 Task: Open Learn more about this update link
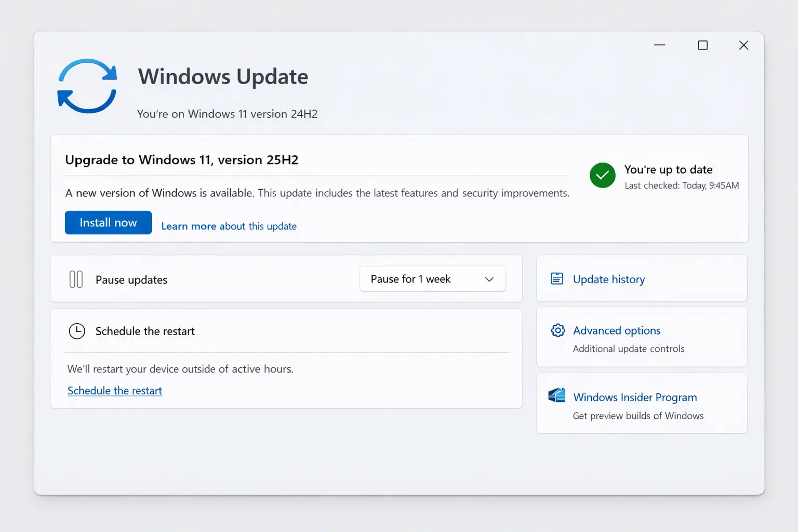coord(229,226)
